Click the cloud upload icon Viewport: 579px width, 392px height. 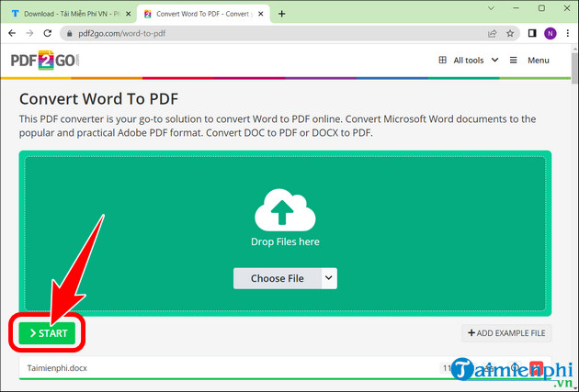click(x=285, y=210)
